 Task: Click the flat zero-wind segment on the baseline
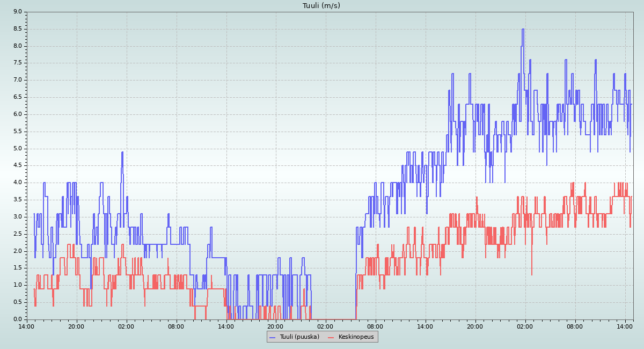pyautogui.click(x=333, y=319)
